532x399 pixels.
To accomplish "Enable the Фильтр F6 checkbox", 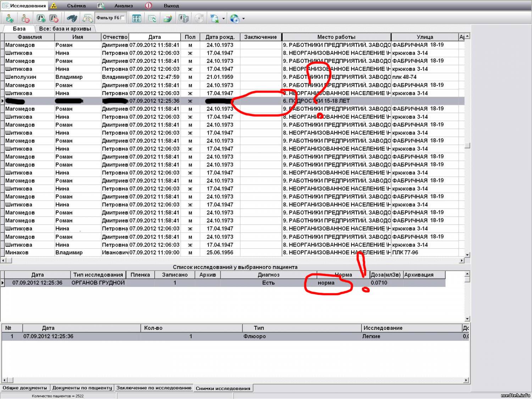I will [122, 18].
